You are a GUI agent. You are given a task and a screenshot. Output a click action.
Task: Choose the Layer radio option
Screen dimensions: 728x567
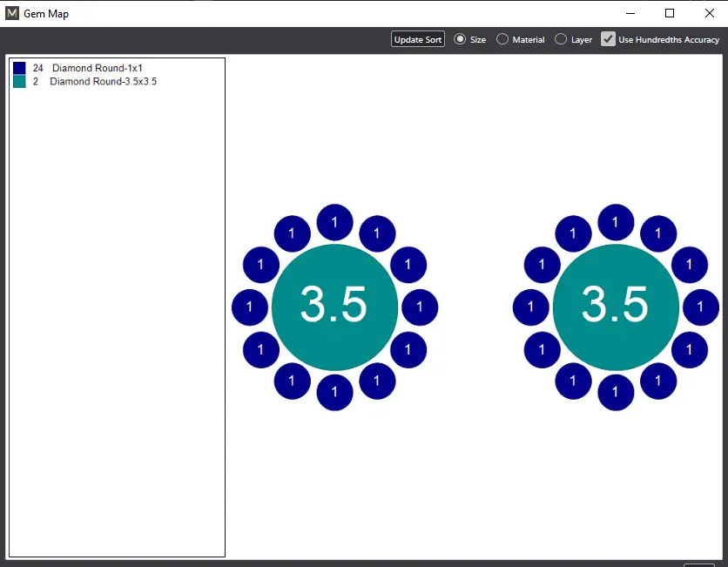(561, 39)
